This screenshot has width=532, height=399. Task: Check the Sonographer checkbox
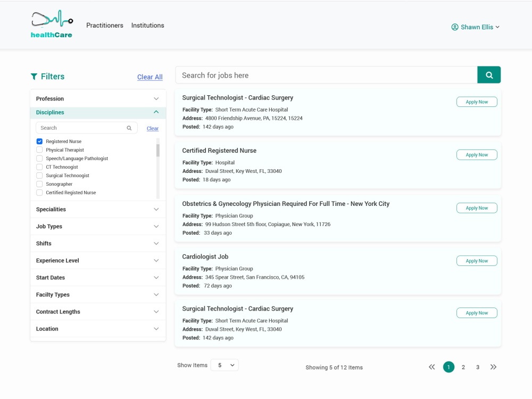point(39,184)
